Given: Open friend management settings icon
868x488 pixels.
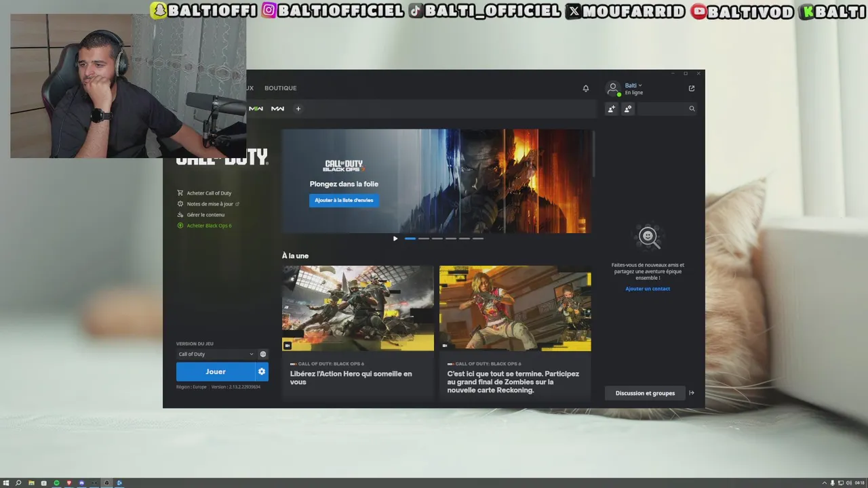Looking at the screenshot, I should click(628, 108).
